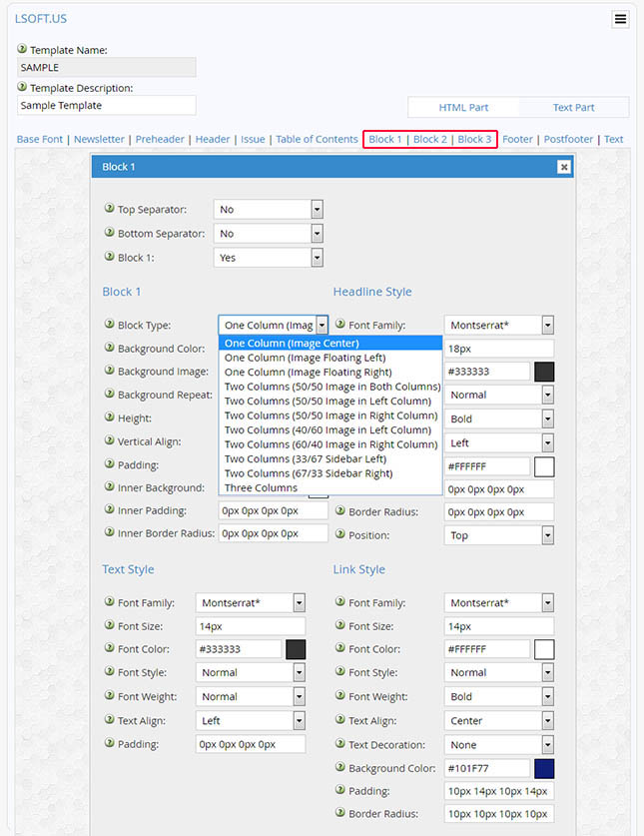Open the Top Separator dropdown
Viewport: 644px width, 836px height.
(269, 209)
